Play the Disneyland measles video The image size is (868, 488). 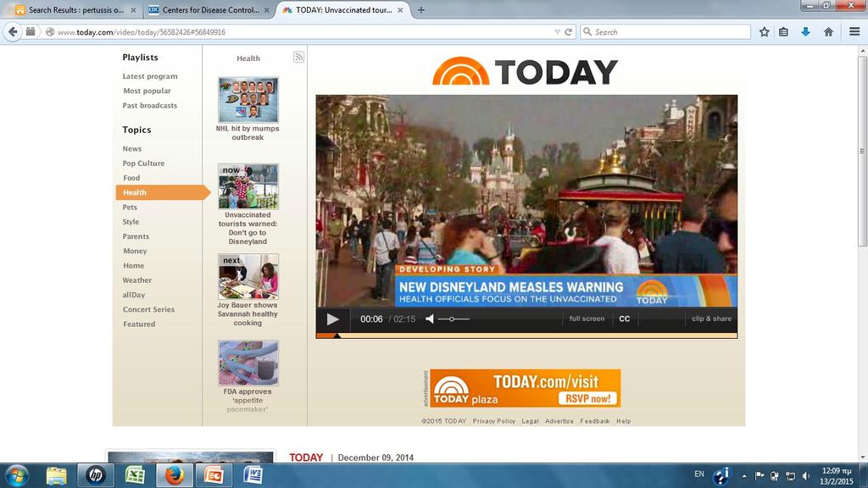pyautogui.click(x=332, y=319)
